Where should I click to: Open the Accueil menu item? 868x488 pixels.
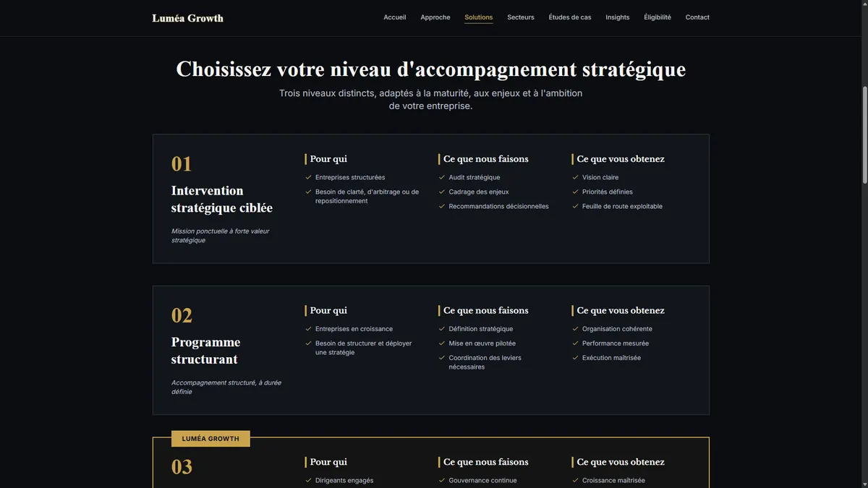(395, 17)
